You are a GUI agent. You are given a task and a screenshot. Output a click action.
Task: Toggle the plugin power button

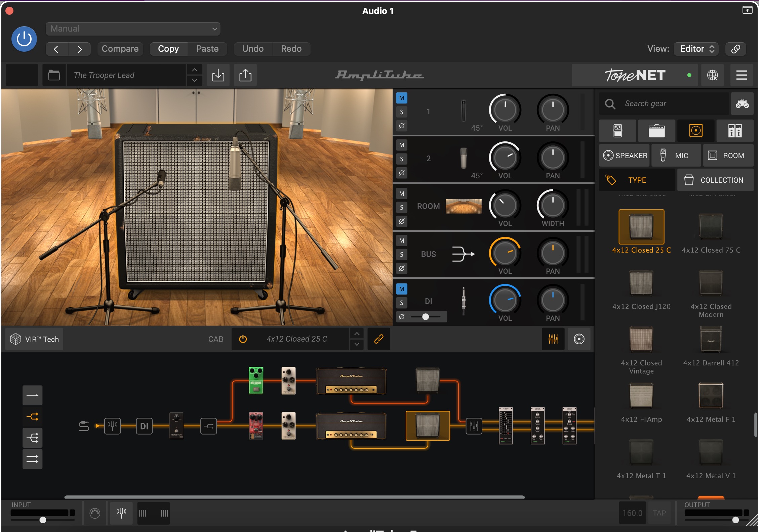[x=24, y=39]
